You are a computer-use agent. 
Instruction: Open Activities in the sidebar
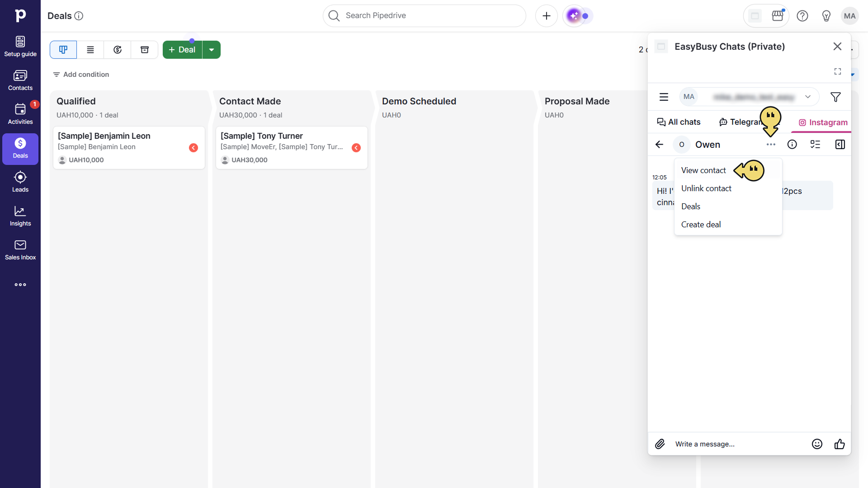(x=20, y=114)
